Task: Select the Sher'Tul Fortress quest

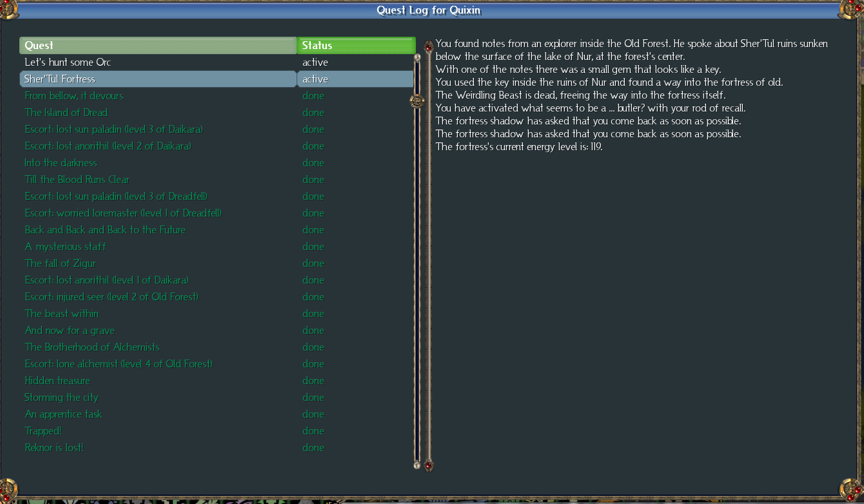Action: click(158, 79)
